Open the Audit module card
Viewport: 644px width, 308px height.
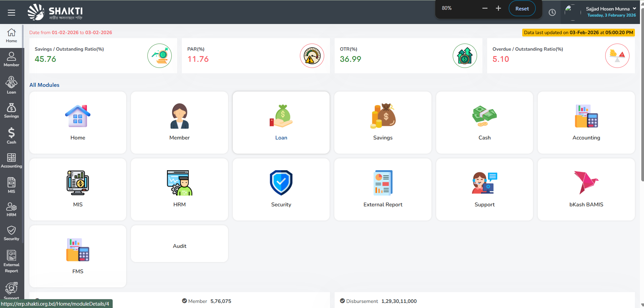[x=179, y=243]
